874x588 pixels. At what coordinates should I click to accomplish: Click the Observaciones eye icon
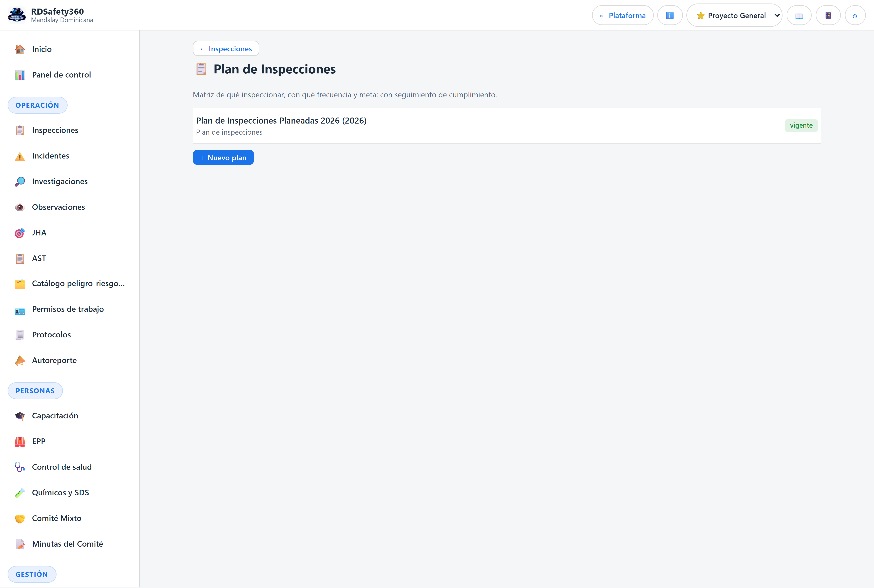(x=20, y=207)
